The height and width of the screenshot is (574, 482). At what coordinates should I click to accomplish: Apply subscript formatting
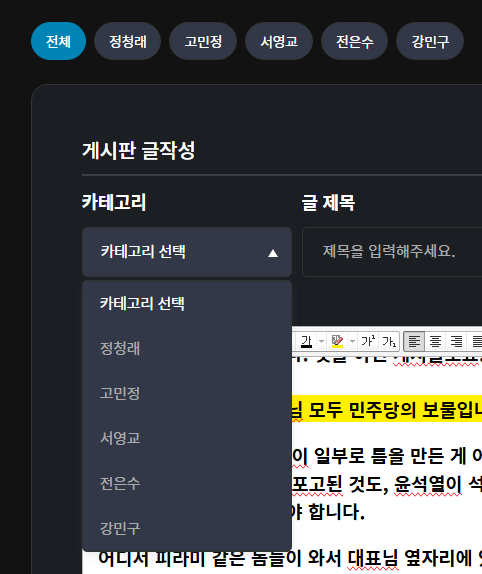pyautogui.click(x=389, y=342)
